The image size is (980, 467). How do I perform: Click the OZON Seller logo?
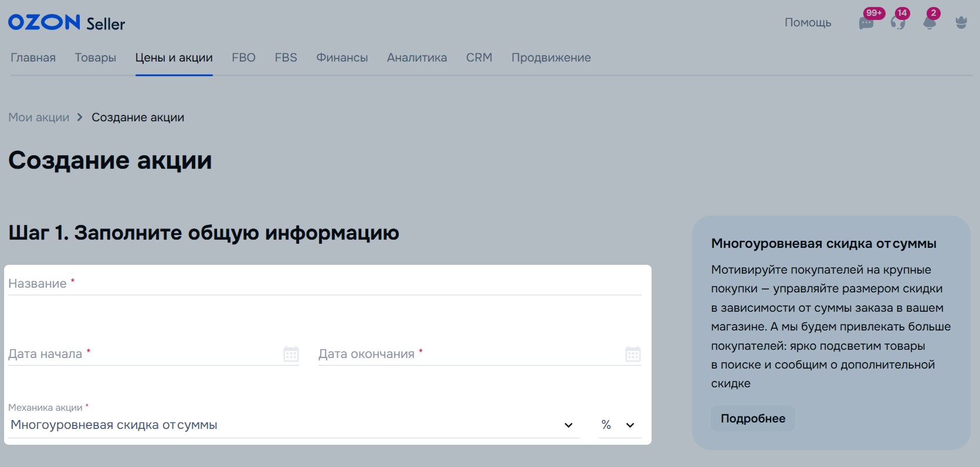pos(66,23)
